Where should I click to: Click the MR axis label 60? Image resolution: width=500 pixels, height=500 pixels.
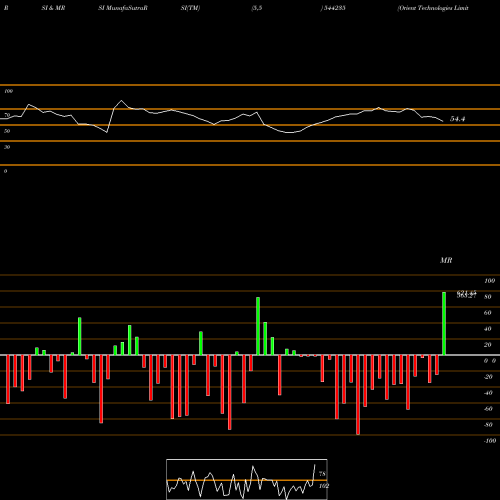[488, 313]
